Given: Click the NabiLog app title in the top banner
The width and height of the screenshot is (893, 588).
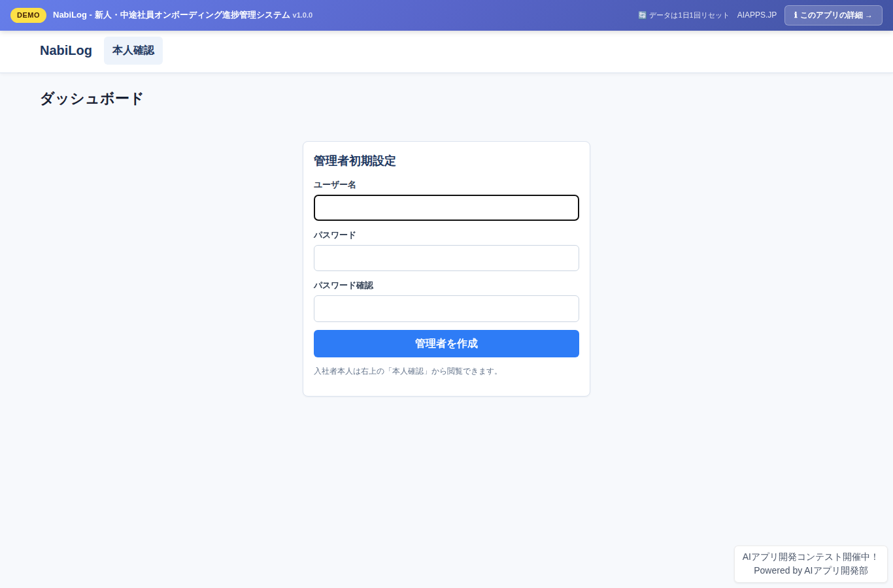Looking at the screenshot, I should tap(171, 15).
